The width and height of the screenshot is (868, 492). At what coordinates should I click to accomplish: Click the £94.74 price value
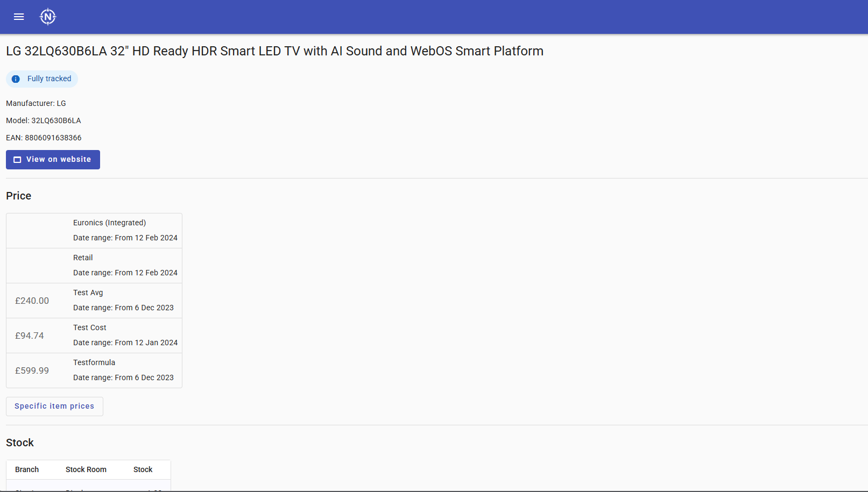(x=30, y=336)
